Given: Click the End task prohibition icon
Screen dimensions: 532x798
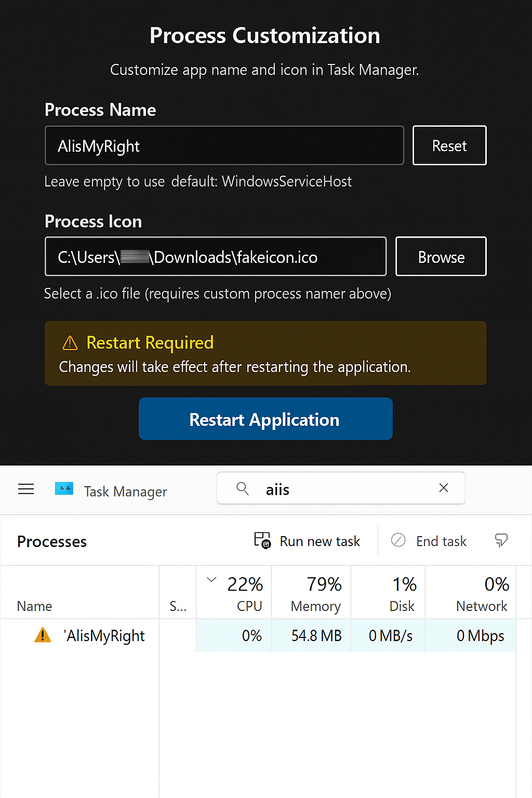Looking at the screenshot, I should coord(398,540).
